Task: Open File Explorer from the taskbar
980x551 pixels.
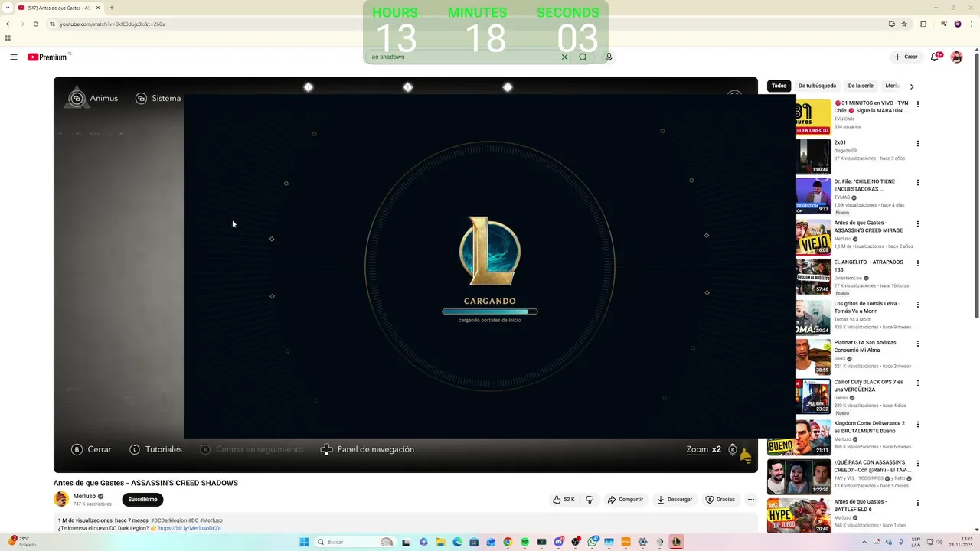Action: 440,542
